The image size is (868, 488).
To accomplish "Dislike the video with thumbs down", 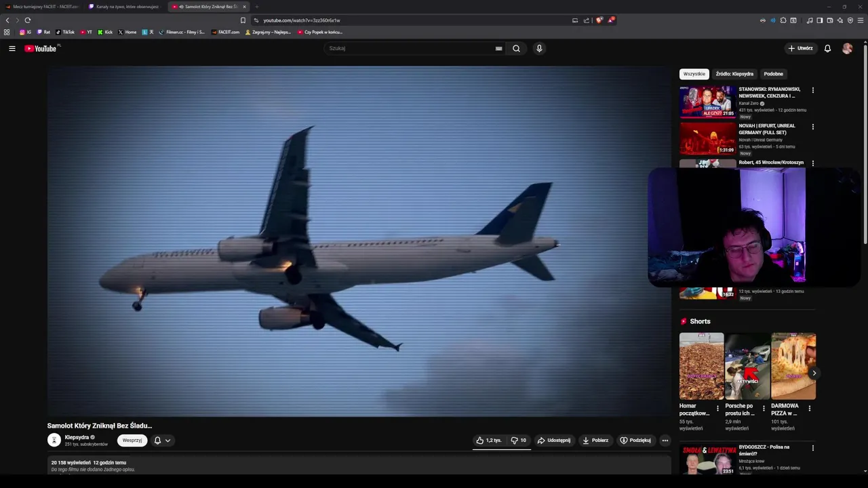I will click(519, 441).
